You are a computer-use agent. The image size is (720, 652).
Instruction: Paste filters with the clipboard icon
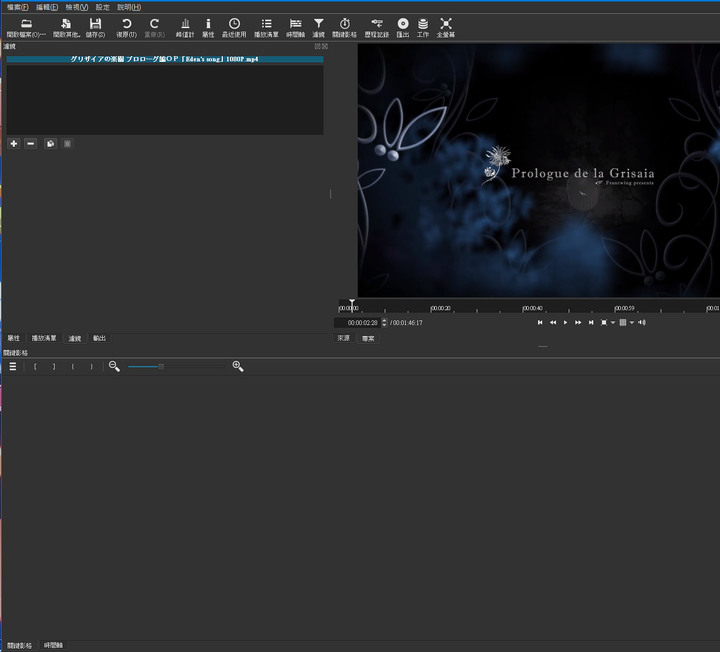pos(67,144)
